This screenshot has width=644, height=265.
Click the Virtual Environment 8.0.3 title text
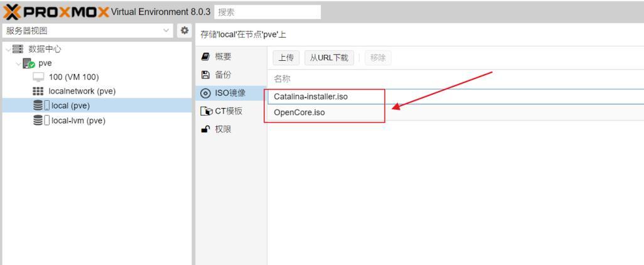tap(161, 12)
